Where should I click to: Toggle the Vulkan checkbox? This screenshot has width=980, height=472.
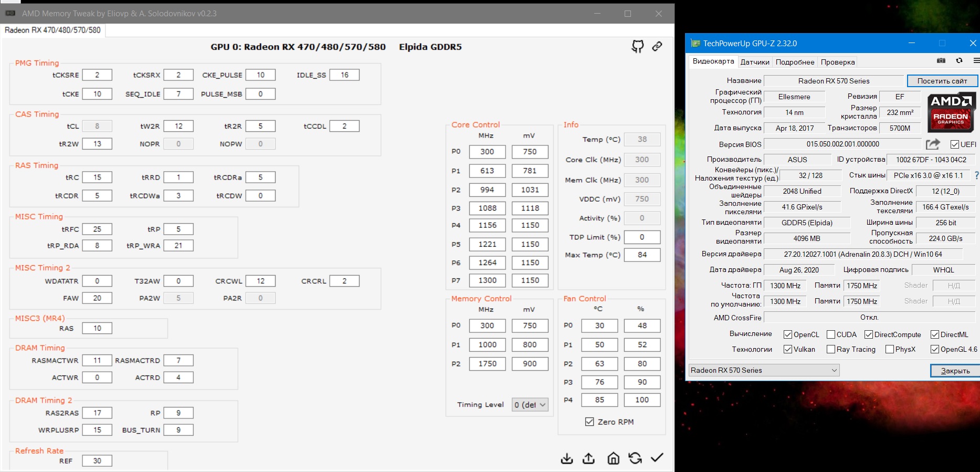[x=788, y=349]
